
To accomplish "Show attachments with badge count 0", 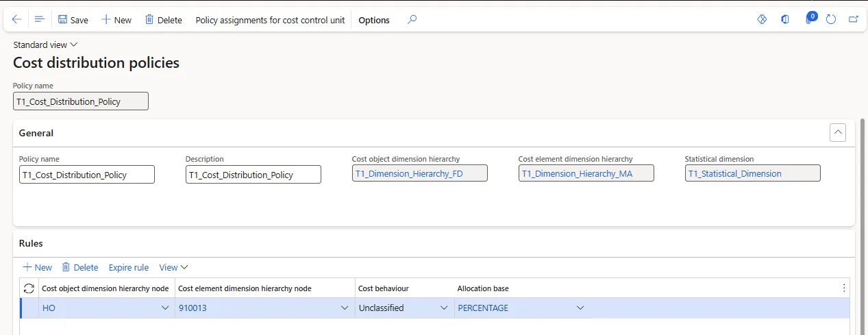I will (x=810, y=18).
